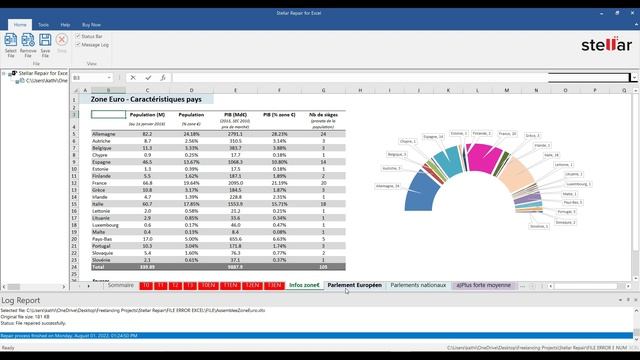
Task: Click the formula bar confirm checkmark icon
Action: pyautogui.click(x=148, y=78)
